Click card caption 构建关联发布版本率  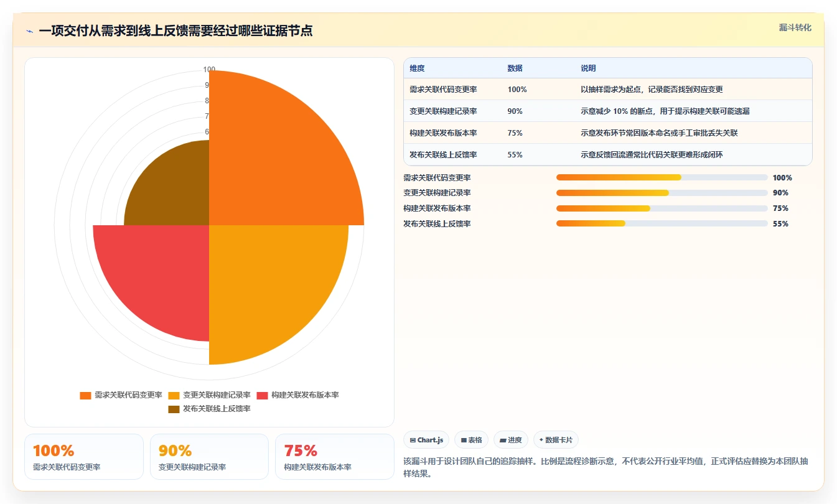click(318, 467)
